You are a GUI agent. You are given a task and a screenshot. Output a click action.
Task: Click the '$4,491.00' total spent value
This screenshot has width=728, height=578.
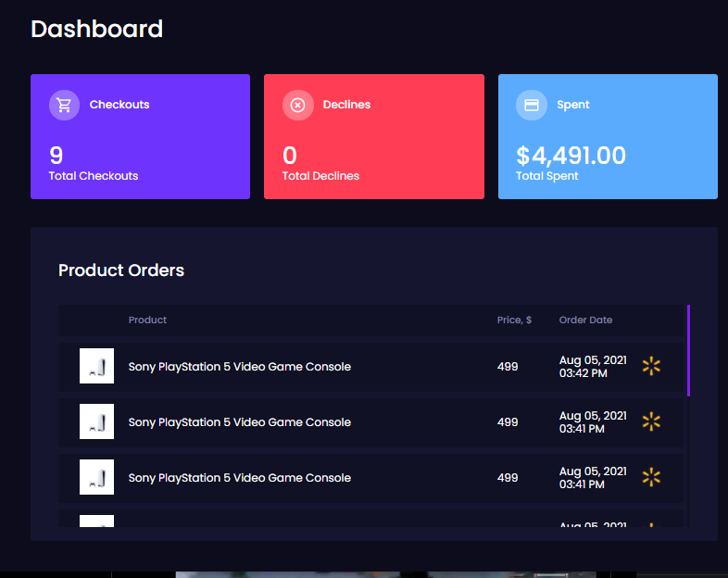(x=571, y=156)
